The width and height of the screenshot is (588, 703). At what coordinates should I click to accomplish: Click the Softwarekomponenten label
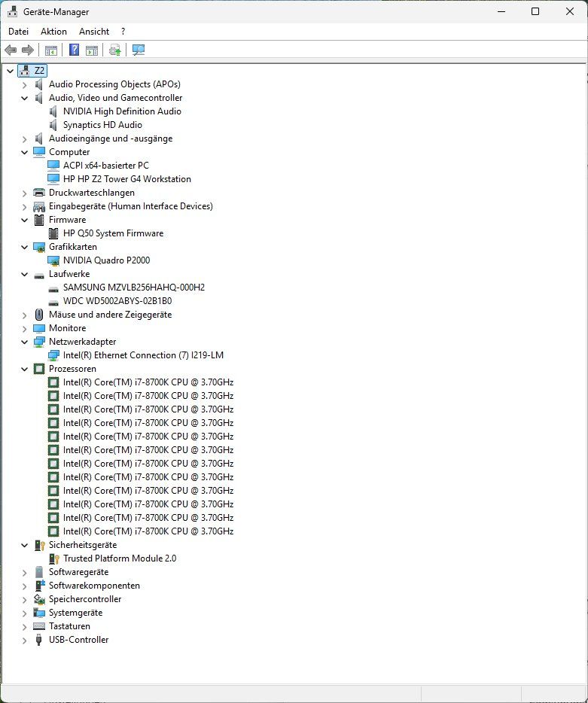point(94,586)
